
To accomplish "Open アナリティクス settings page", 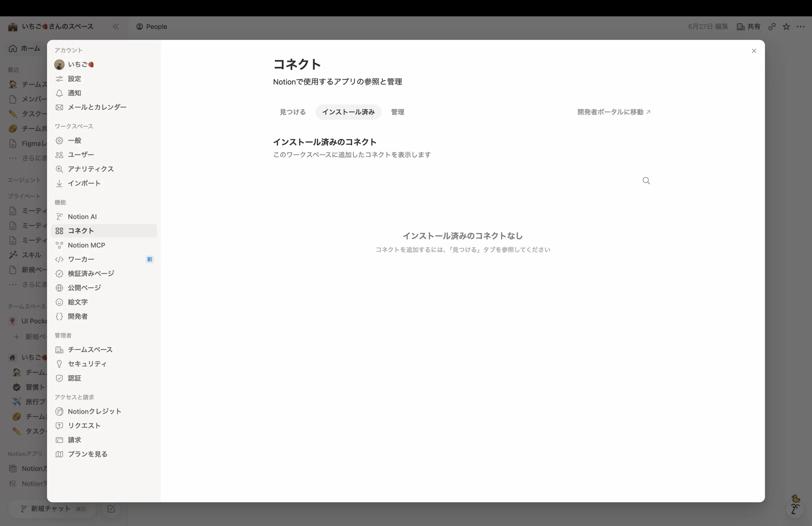I will coord(104,169).
